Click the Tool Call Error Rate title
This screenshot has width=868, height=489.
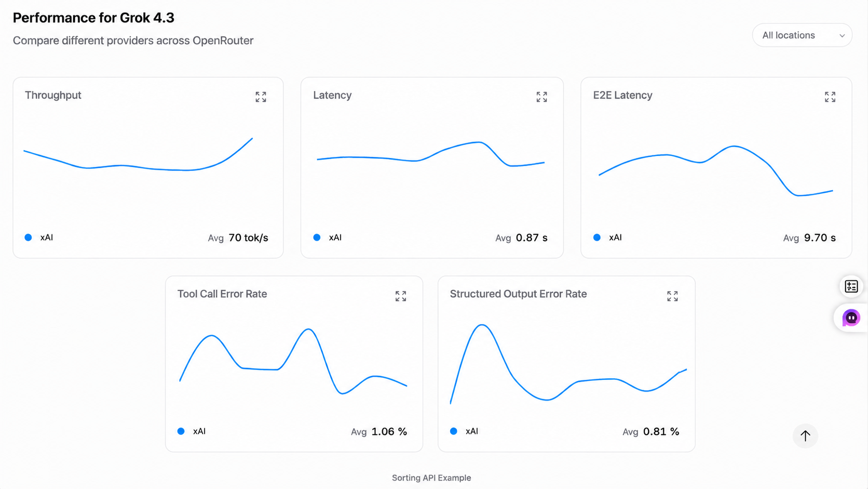[x=222, y=294]
